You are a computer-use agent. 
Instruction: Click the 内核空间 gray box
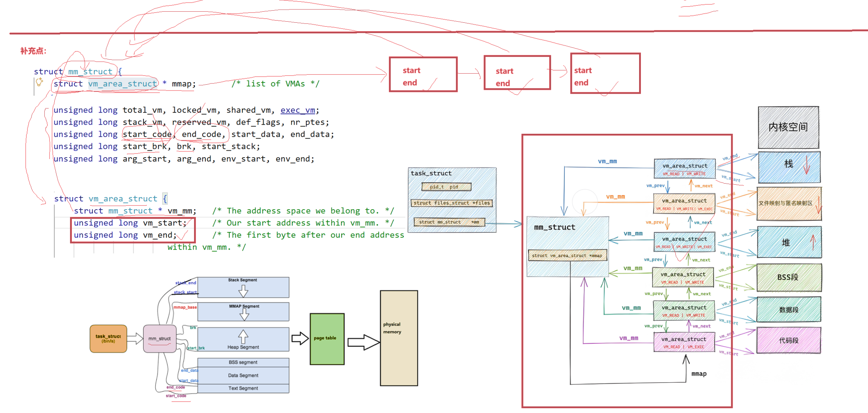788,127
